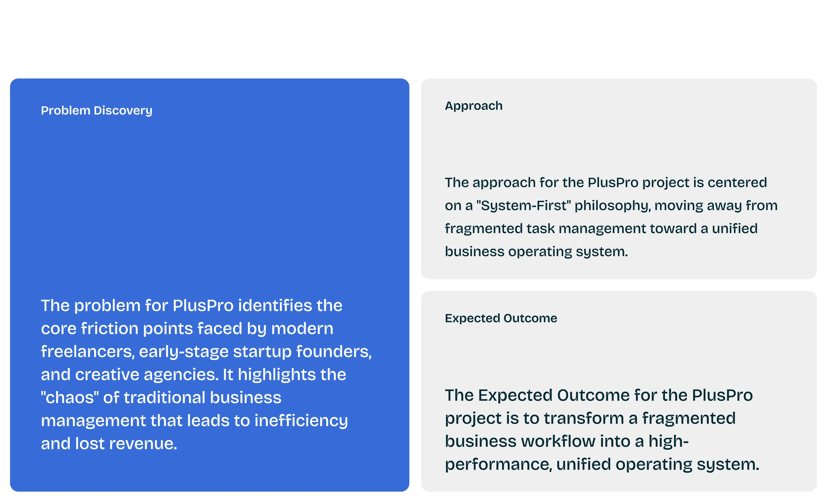
Task: Select the blue Problem Discovery card's empty area
Action: click(209, 201)
